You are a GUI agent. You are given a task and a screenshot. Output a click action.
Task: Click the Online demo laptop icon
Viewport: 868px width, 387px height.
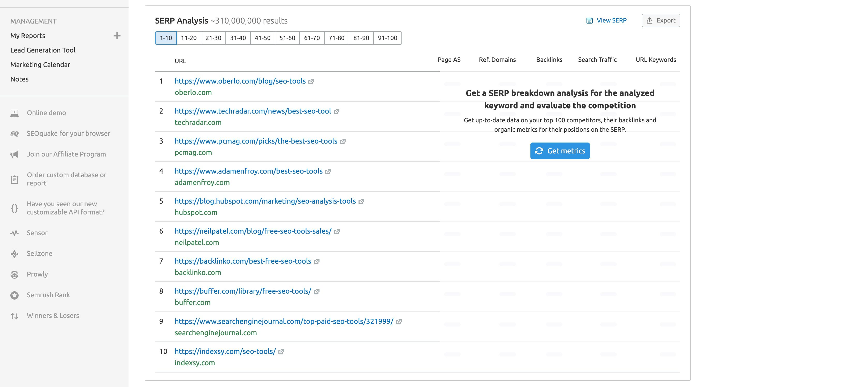click(x=14, y=113)
